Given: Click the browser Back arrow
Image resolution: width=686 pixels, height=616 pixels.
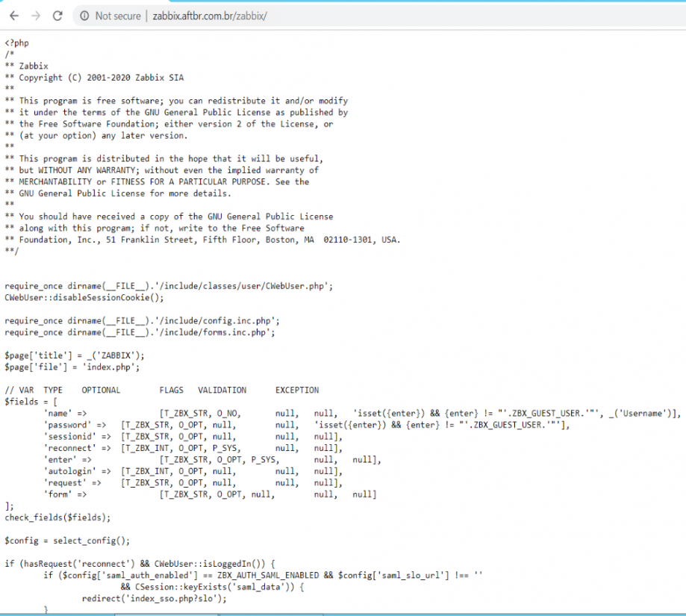Looking at the screenshot, I should 14,16.
